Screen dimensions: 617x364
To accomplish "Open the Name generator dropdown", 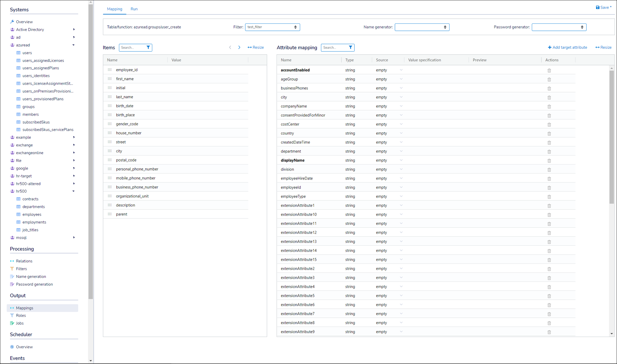I will coord(422,27).
